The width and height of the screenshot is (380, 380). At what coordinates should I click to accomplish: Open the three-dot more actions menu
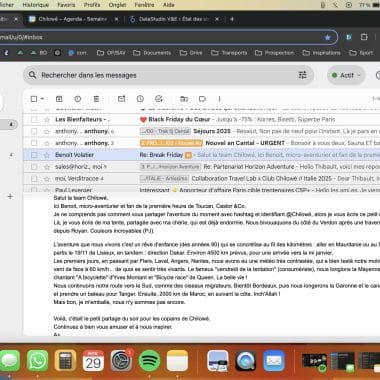[x=219, y=99]
